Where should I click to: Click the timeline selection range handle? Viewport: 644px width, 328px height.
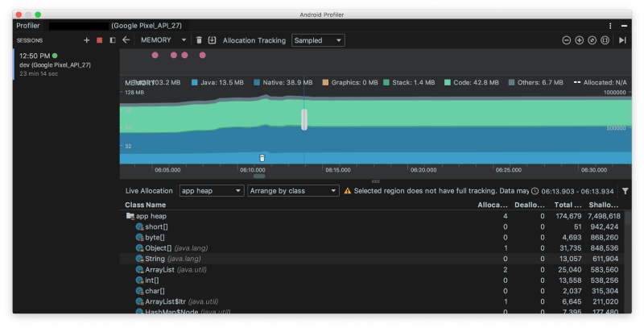coord(304,119)
